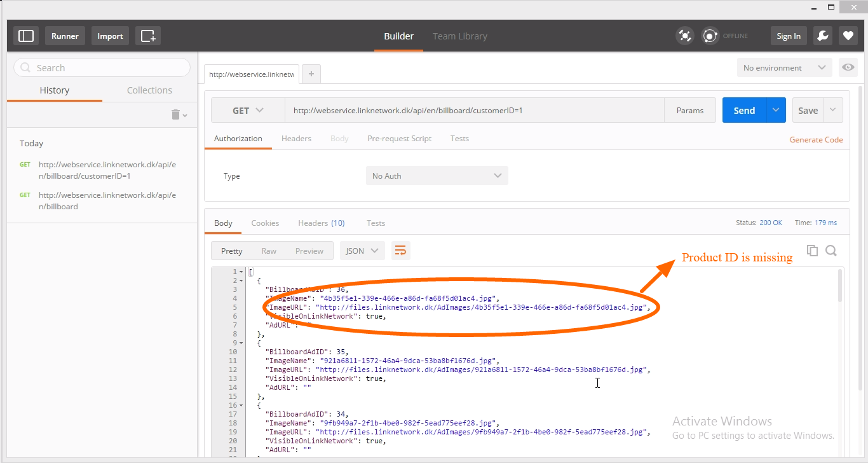868x463 pixels.
Task: Switch to Team Library tab
Action: [460, 36]
